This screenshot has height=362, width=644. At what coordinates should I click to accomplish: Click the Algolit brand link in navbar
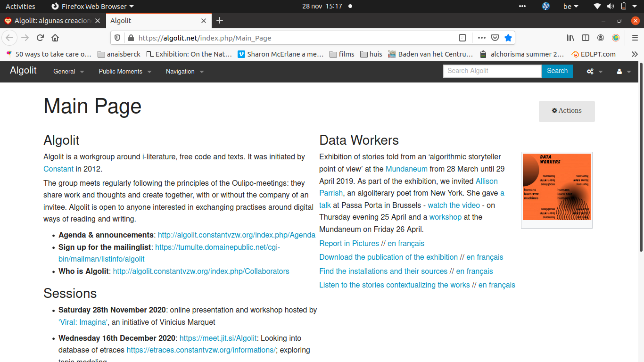(24, 70)
